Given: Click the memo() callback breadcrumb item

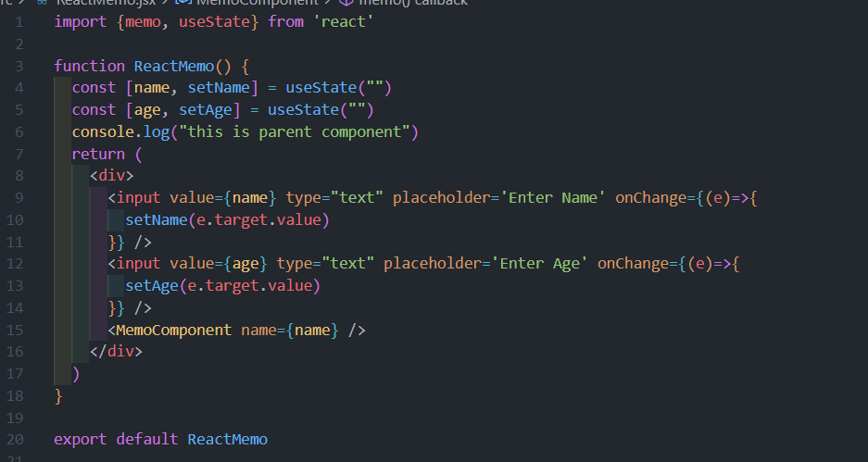Looking at the screenshot, I should [413, 3].
